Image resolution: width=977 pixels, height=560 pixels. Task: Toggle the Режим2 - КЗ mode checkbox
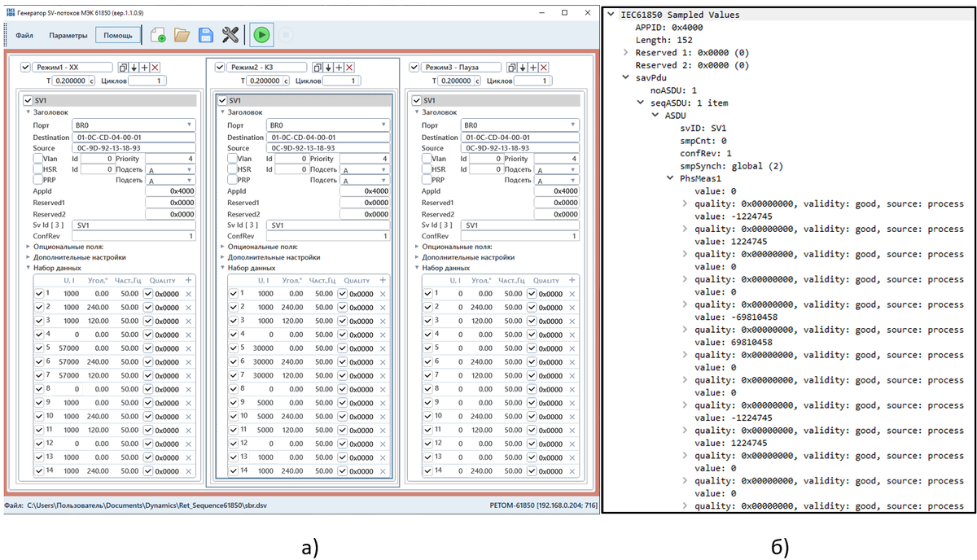[x=219, y=68]
